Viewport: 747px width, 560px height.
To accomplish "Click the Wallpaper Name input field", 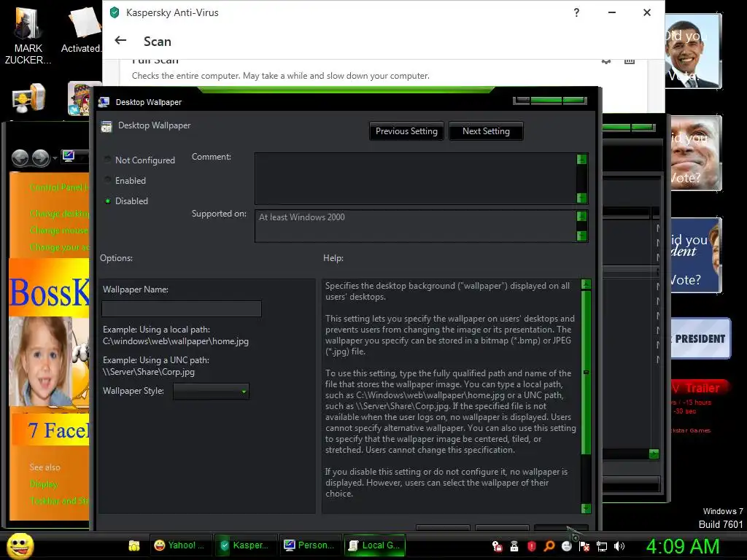I will coord(182,308).
